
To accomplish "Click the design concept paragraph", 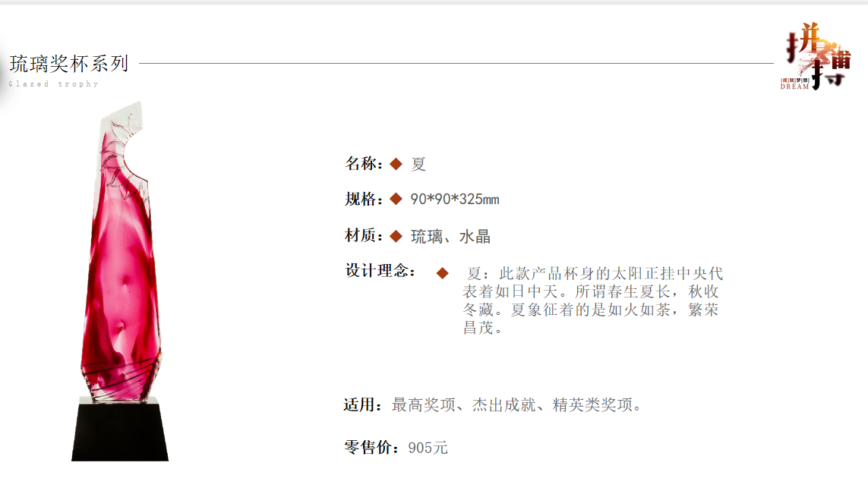I will 592,300.
